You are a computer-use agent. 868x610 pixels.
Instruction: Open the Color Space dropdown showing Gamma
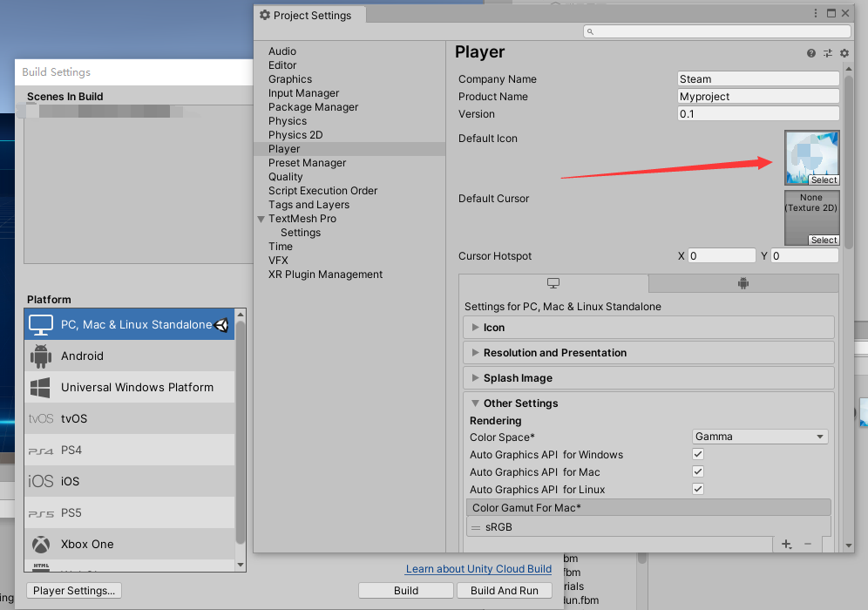[759, 436]
